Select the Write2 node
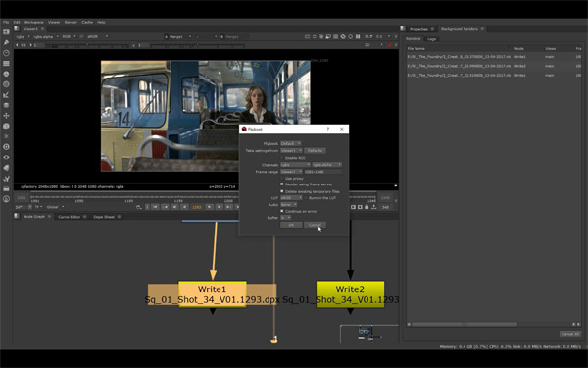This screenshot has width=588, height=368. (350, 294)
